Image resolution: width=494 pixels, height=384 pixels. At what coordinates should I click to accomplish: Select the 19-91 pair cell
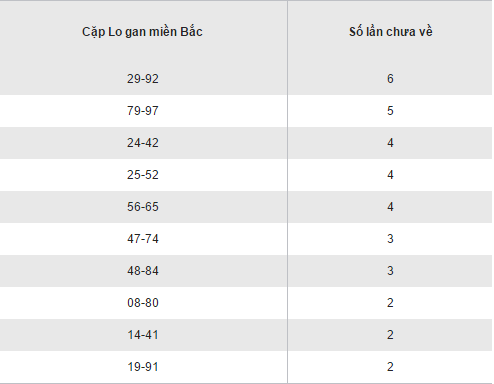tap(143, 367)
